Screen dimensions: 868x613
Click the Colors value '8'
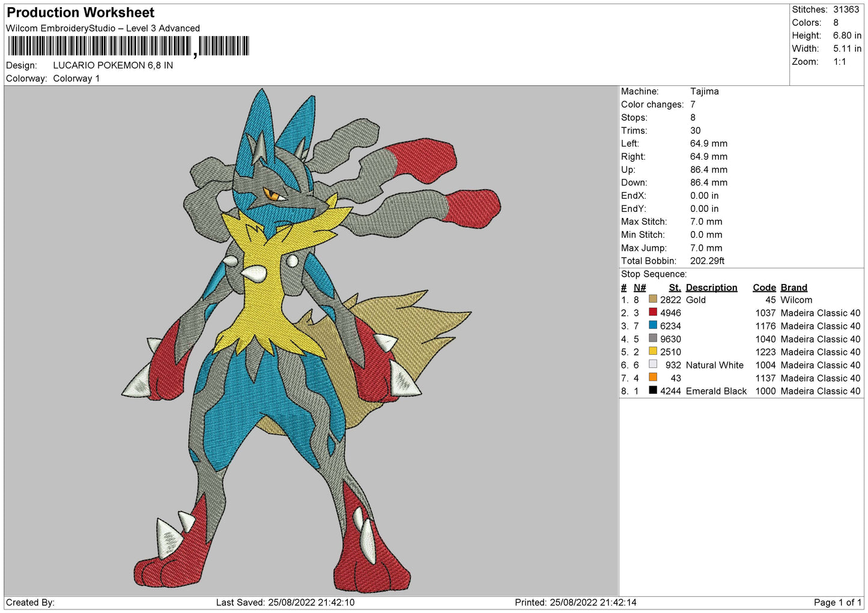(836, 23)
